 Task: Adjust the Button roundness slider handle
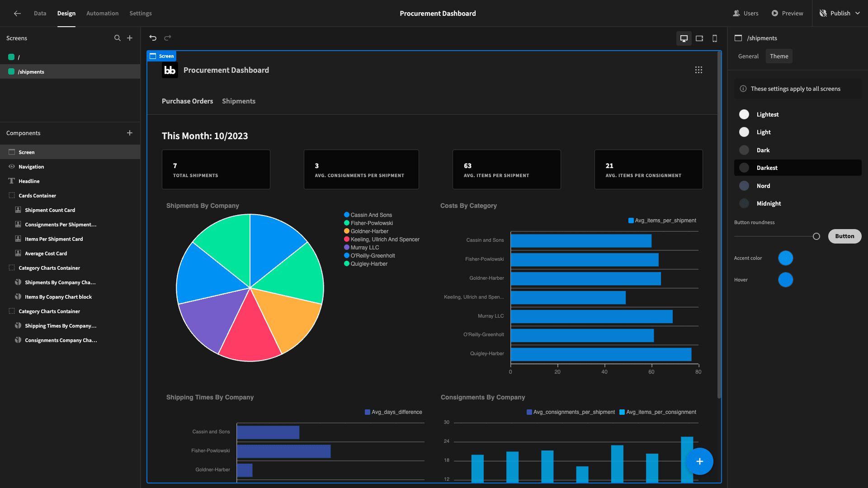point(816,236)
